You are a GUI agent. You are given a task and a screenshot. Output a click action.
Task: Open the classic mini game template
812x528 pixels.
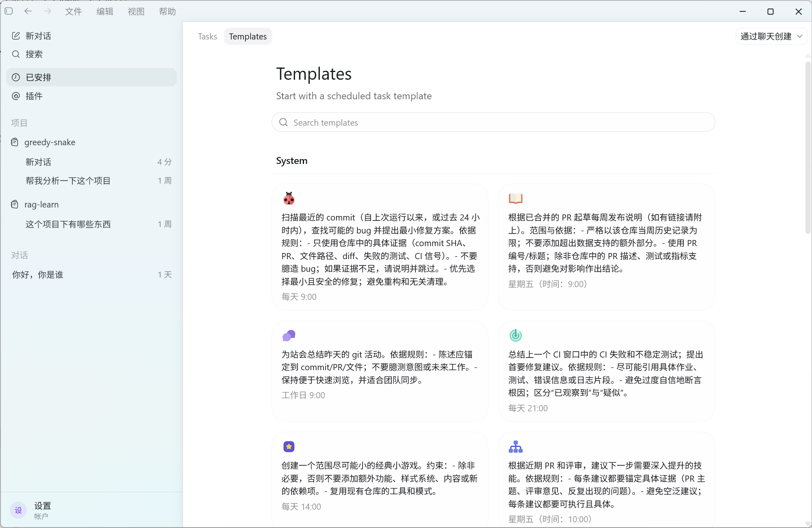point(380,480)
